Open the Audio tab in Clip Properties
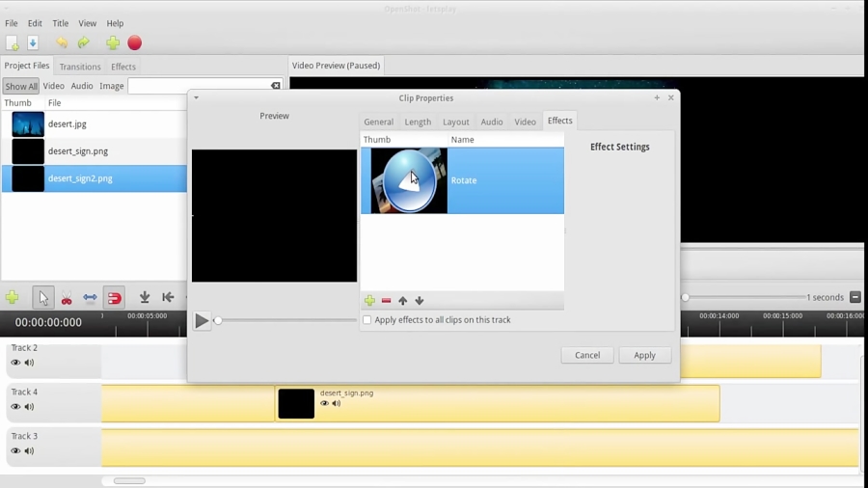Image resolution: width=868 pixels, height=488 pixels. (492, 122)
